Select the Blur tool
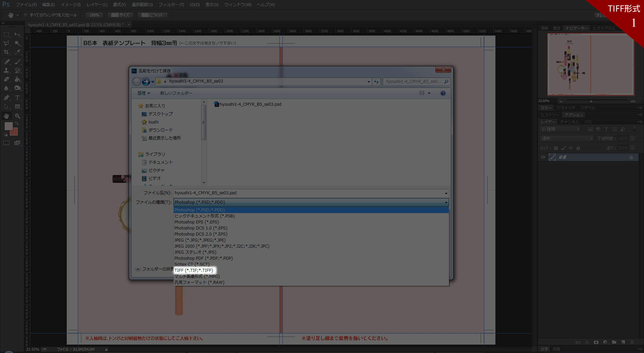This screenshot has width=644, height=353. point(6,88)
